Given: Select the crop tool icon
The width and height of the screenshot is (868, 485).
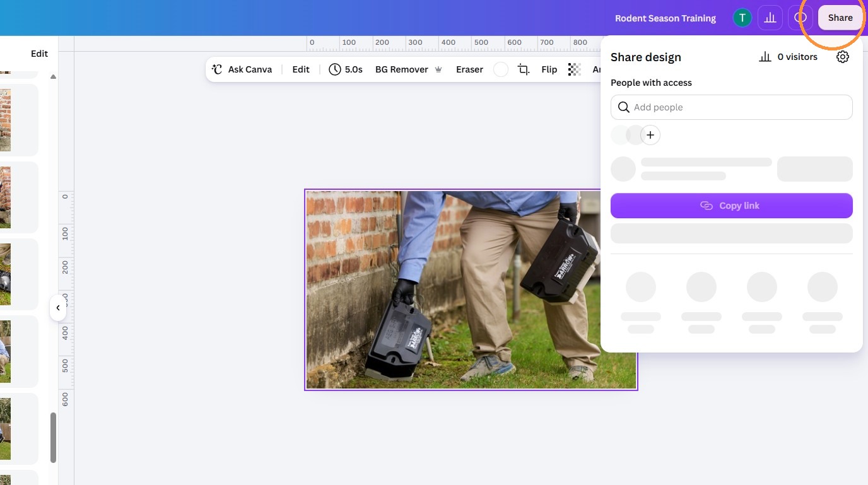Looking at the screenshot, I should pos(524,69).
